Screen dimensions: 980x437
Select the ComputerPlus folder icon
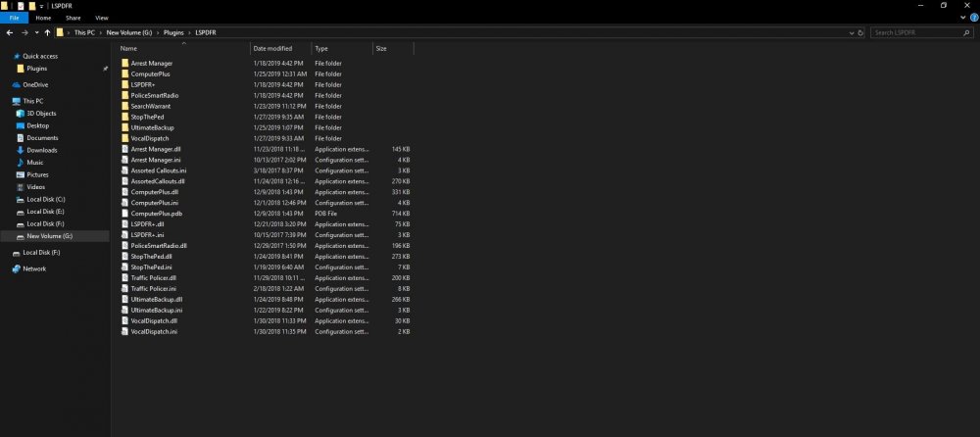tap(125, 73)
